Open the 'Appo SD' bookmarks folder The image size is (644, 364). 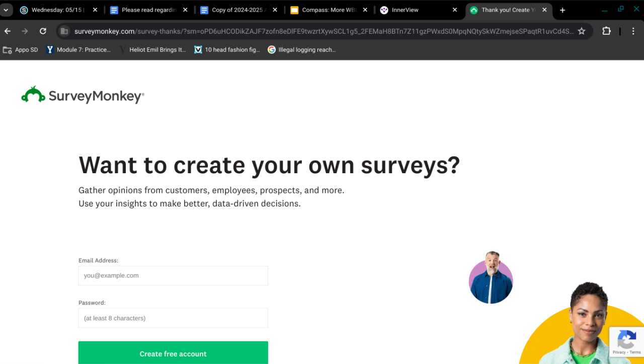[x=21, y=50]
